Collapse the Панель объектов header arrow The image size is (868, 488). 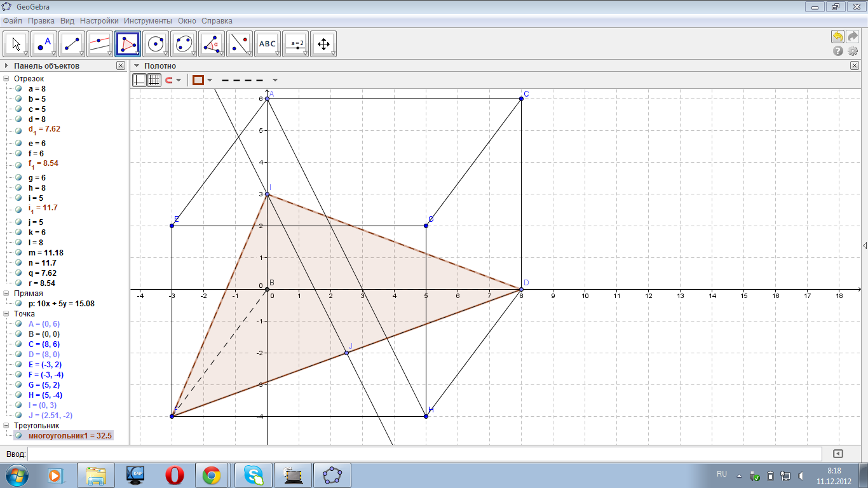[6, 65]
